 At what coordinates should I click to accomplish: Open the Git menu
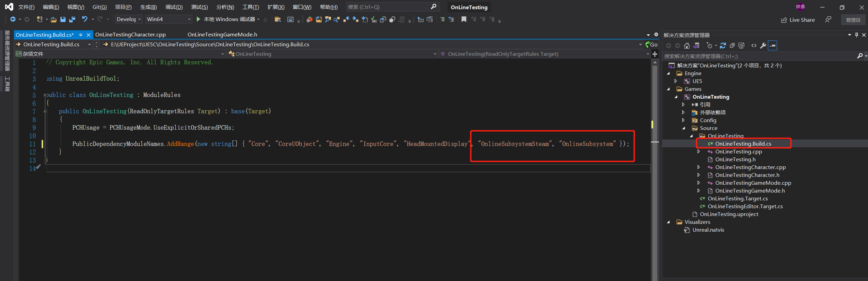click(99, 7)
